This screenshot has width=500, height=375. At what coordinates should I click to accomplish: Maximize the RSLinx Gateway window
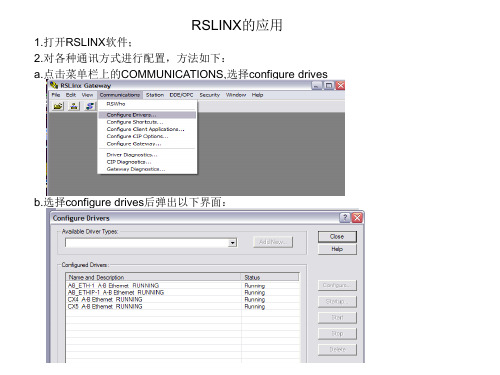click(329, 85)
